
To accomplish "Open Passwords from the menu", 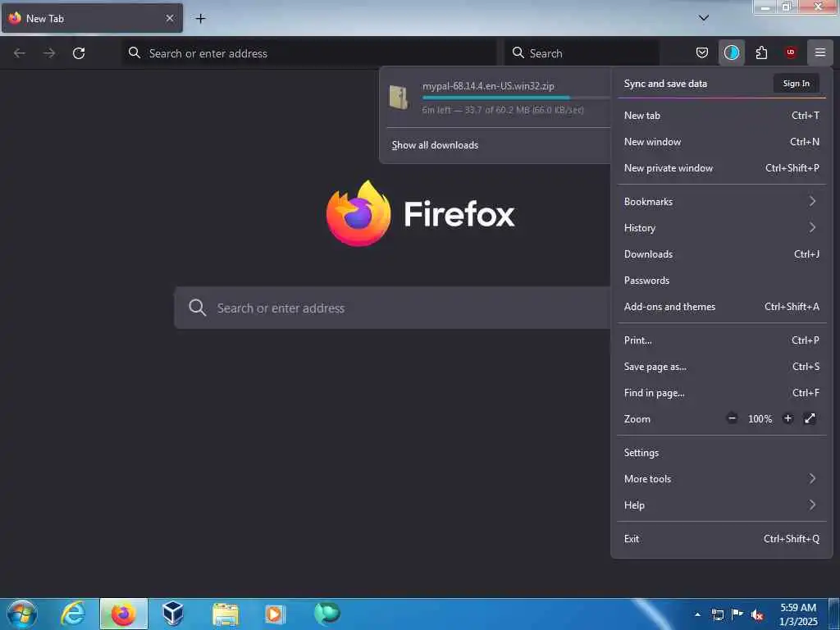I will pyautogui.click(x=722, y=281).
